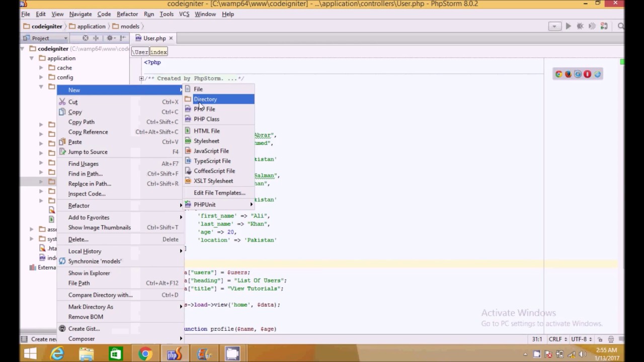This screenshot has height=362, width=644.
Task: Click the \User breadcrumb in editor
Action: pos(141,52)
